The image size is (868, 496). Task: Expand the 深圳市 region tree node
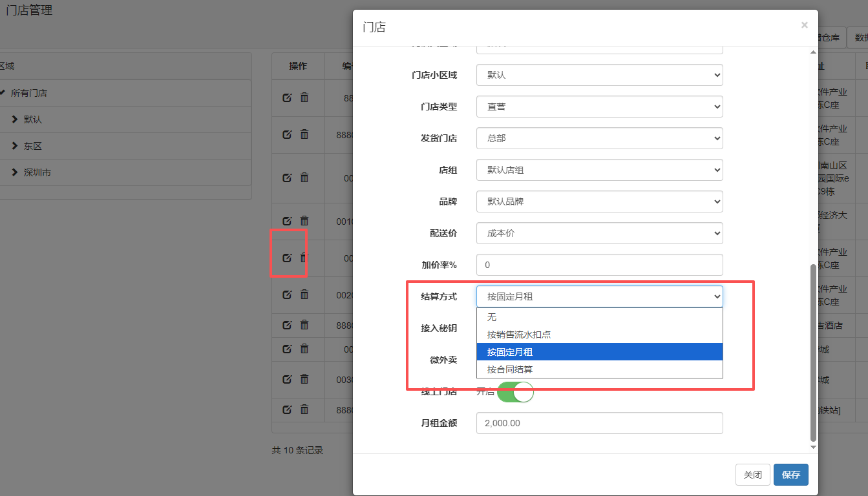pos(15,172)
